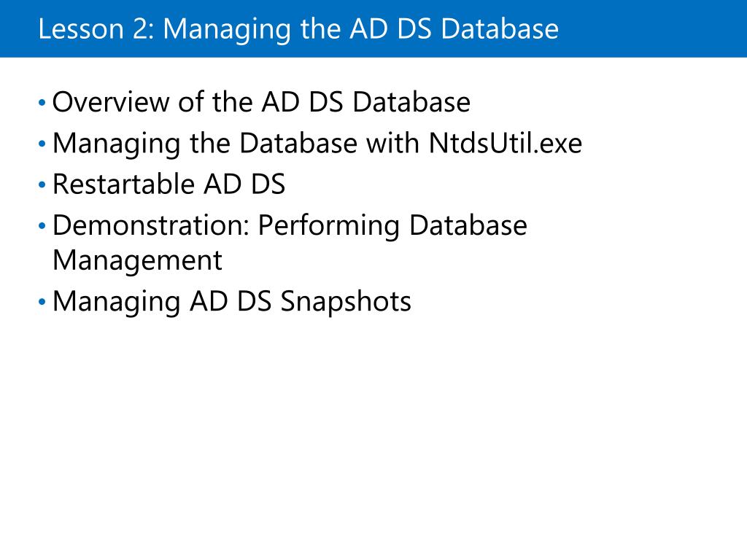Screen dimensions: 747x560
Task: Click 'Database' in the Overview bullet line
Action: coord(411,102)
